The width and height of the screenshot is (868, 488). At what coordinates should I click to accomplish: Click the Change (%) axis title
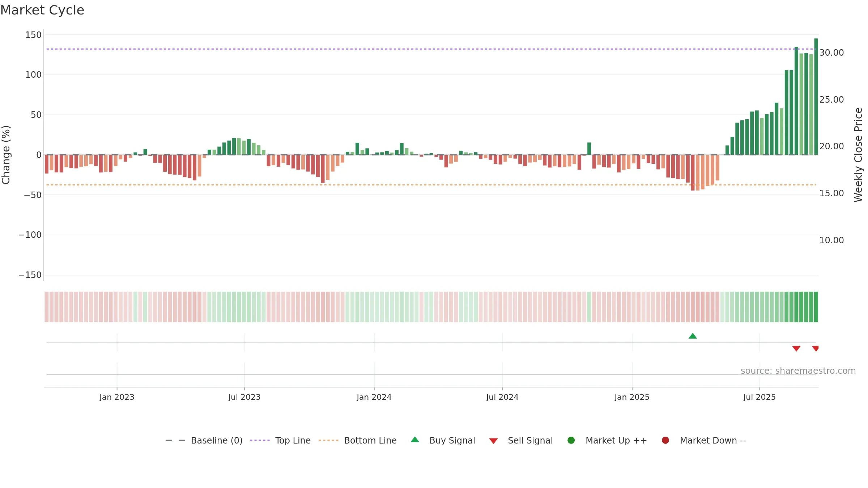pos(6,155)
